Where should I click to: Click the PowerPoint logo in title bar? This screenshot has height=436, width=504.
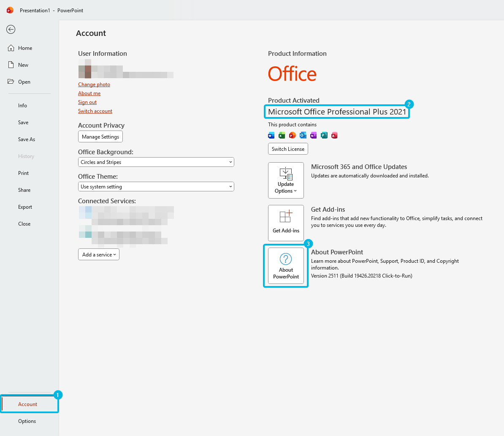(x=10, y=10)
